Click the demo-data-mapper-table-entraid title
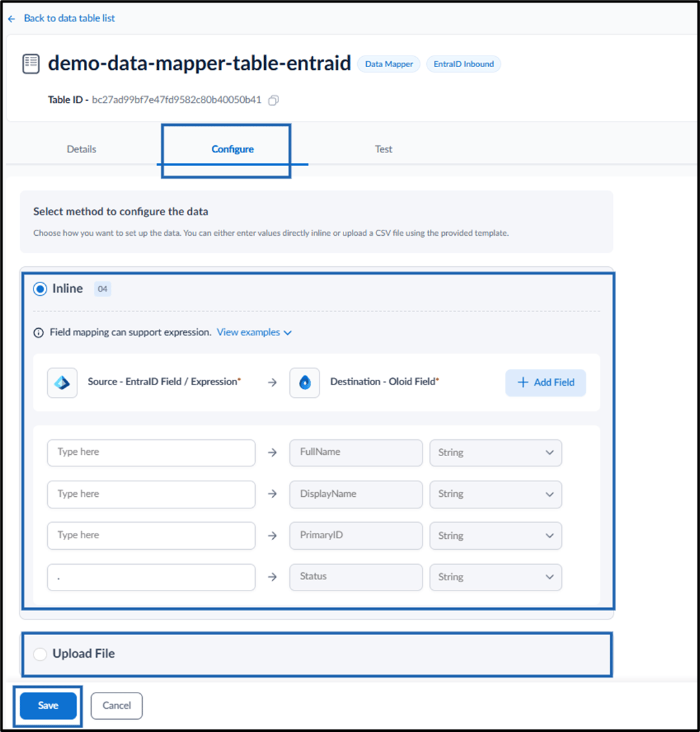This screenshot has height=732, width=700. (200, 63)
